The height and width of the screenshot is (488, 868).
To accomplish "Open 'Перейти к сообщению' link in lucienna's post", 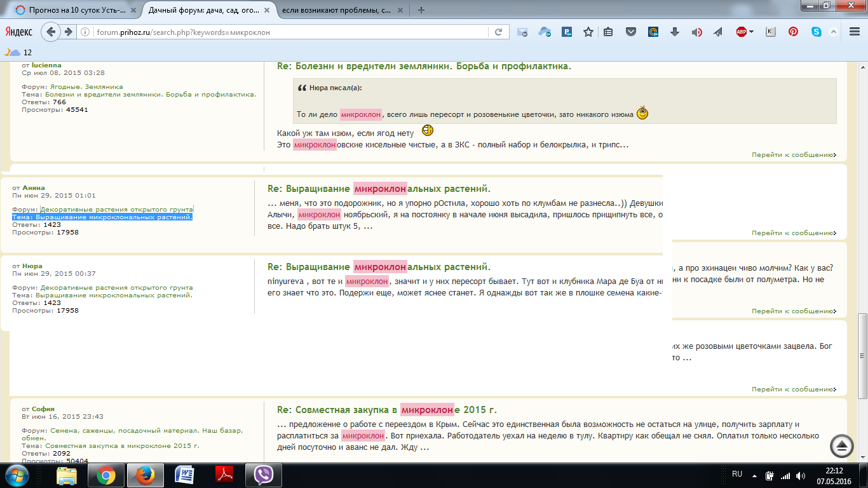I will [x=793, y=154].
